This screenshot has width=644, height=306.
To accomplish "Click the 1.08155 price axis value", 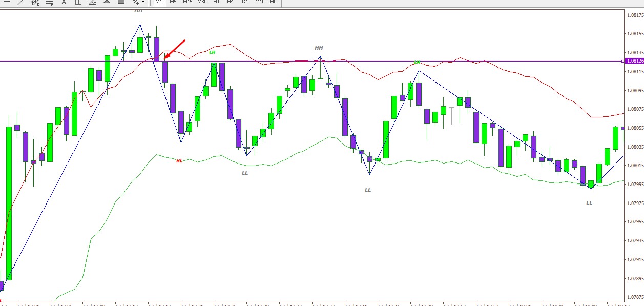I will tap(635, 34).
